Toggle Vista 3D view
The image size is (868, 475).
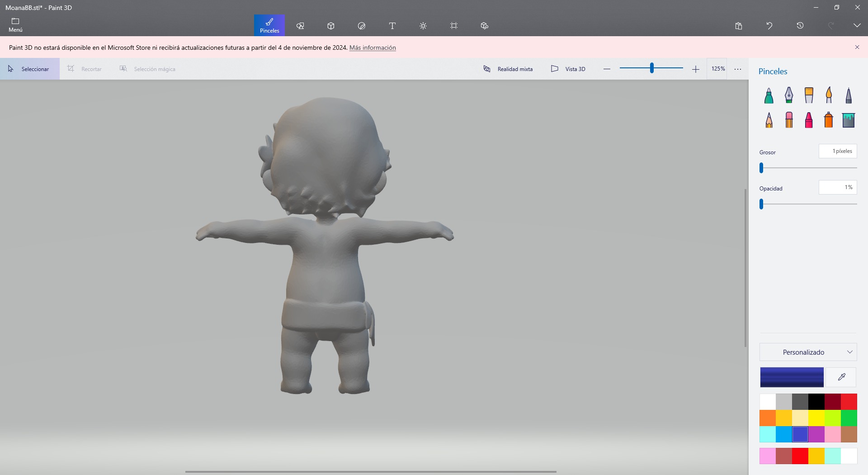[568, 69]
